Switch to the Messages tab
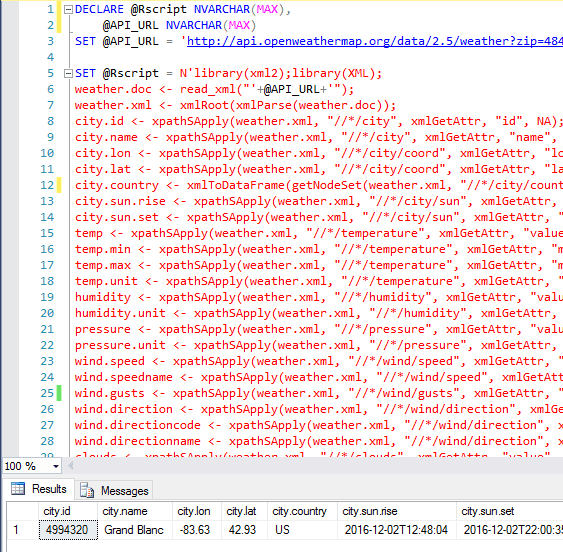The height and width of the screenshot is (552, 563). point(114,490)
